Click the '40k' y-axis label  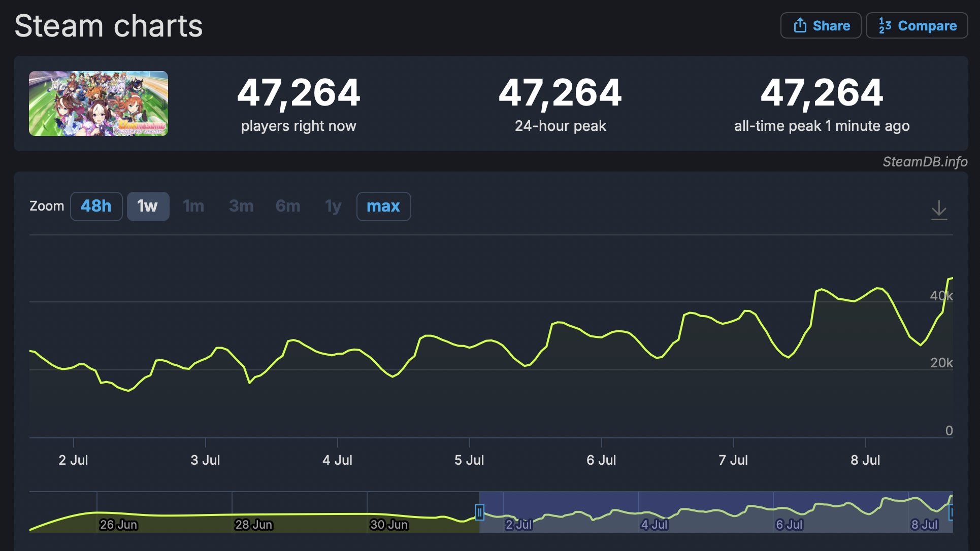pos(941,296)
